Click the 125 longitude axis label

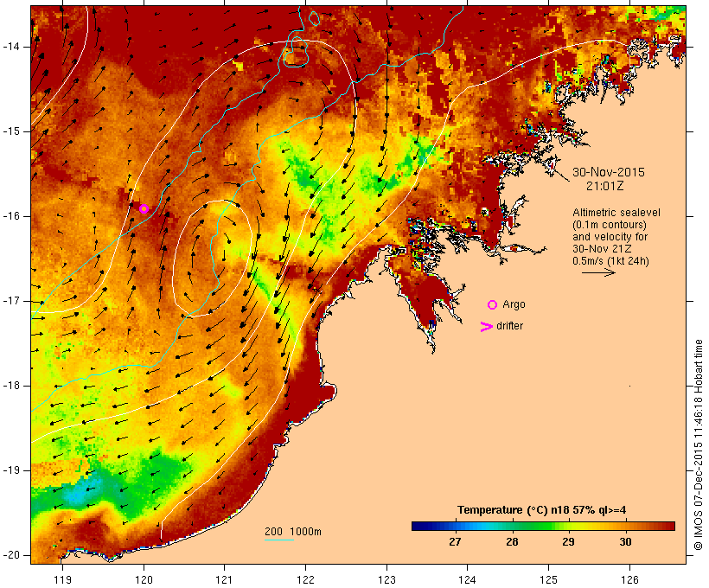[x=548, y=579]
